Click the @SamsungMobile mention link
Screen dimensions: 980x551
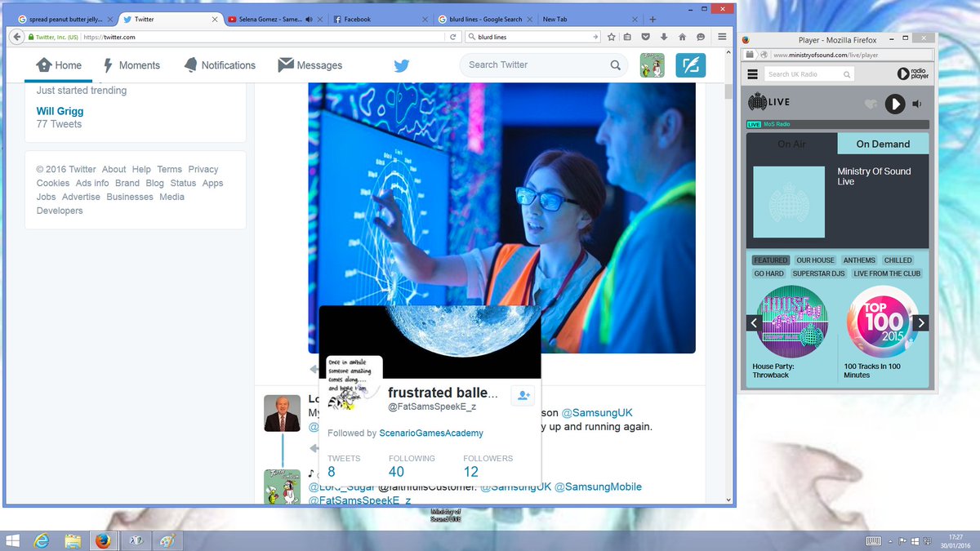pyautogui.click(x=598, y=487)
